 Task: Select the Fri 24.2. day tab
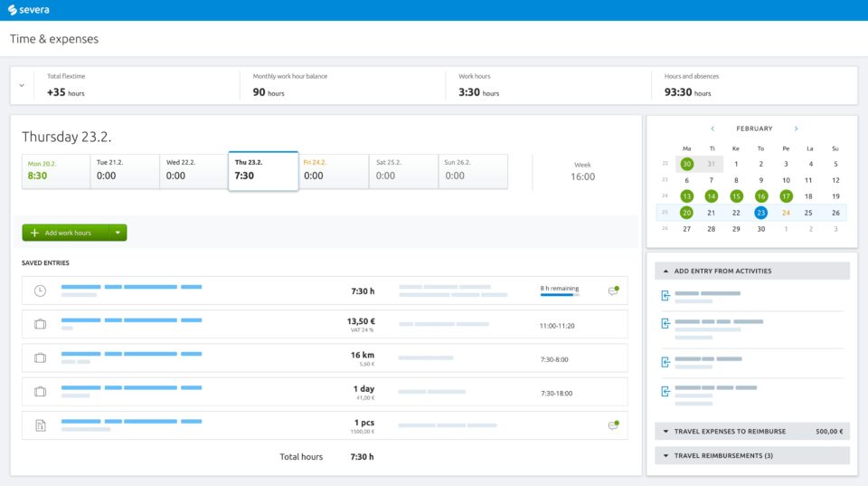coord(334,171)
